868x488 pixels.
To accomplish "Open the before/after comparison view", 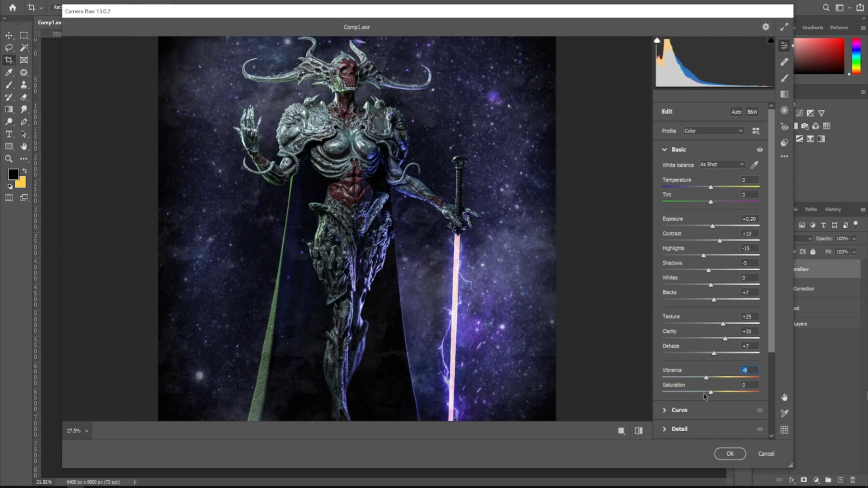I will 638,430.
